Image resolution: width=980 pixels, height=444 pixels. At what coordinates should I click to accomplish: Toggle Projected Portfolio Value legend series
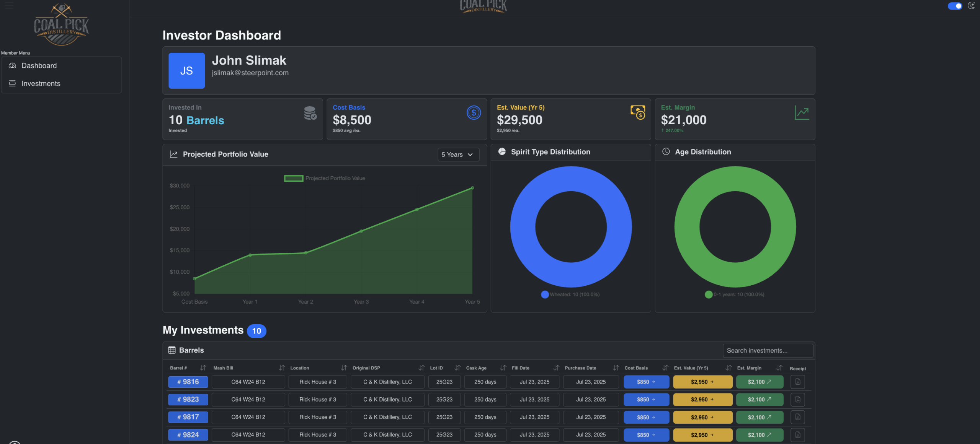[294, 178]
